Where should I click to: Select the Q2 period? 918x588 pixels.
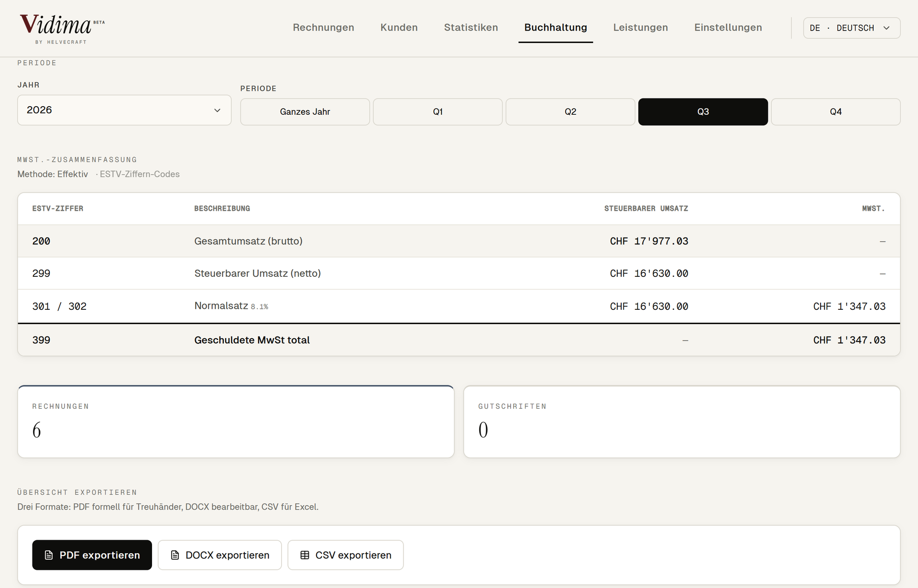coord(570,112)
